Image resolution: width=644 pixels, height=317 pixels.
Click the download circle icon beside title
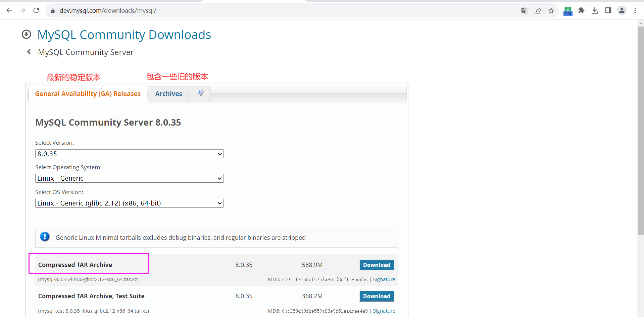(27, 34)
